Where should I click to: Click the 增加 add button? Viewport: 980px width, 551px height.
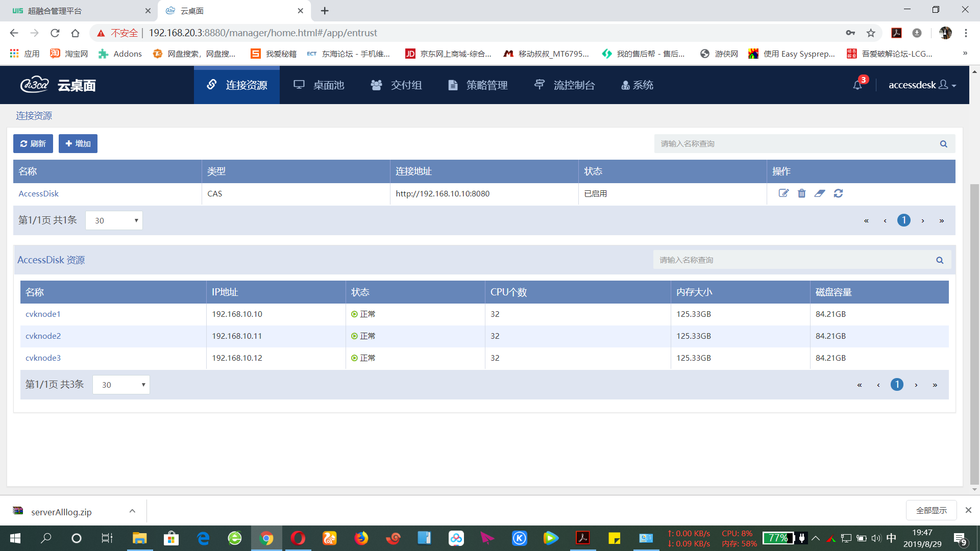point(78,144)
